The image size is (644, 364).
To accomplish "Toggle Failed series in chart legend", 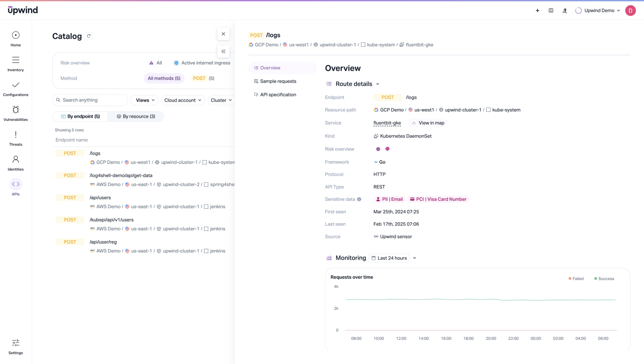I will pos(576,279).
